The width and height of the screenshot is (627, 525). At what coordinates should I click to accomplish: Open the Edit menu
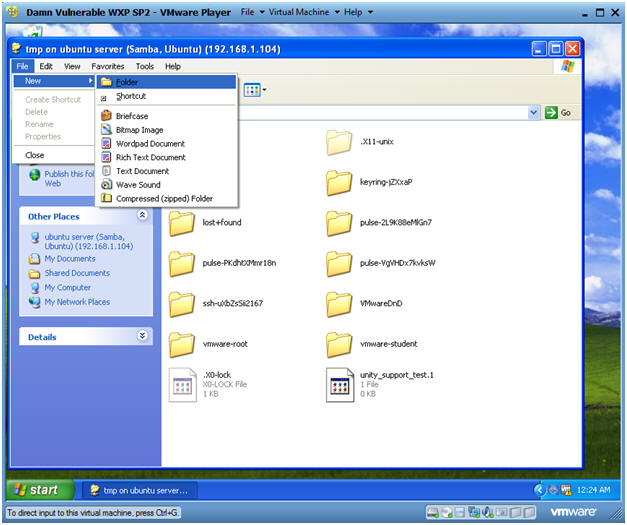[x=46, y=66]
